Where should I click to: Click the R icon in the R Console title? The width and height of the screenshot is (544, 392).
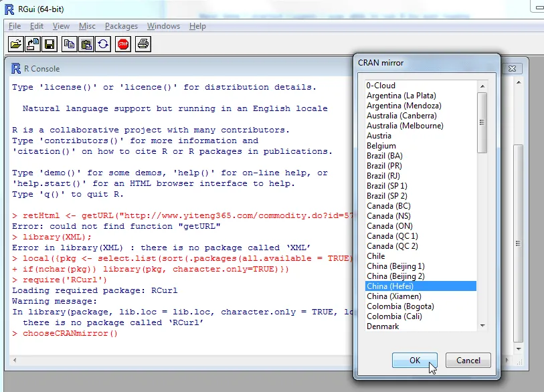point(16,68)
